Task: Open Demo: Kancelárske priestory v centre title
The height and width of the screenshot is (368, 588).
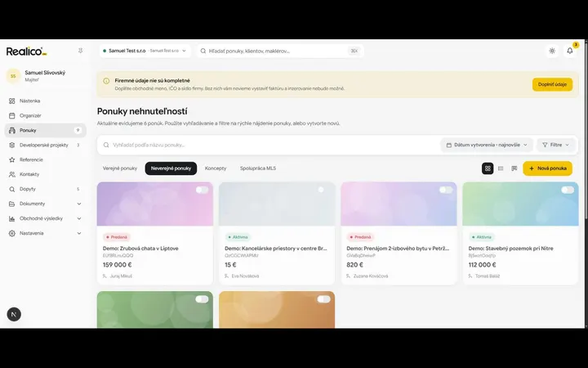Action: (x=276, y=249)
